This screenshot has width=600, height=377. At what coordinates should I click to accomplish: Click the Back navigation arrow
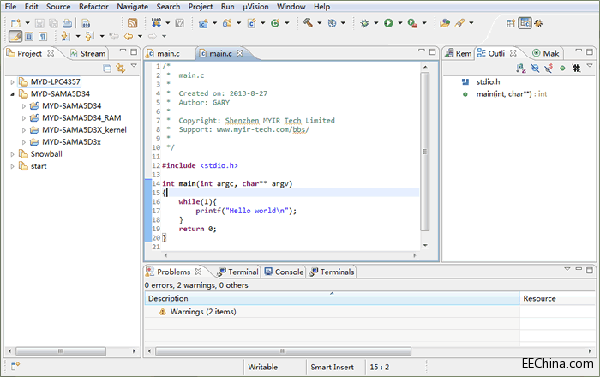coord(129,36)
